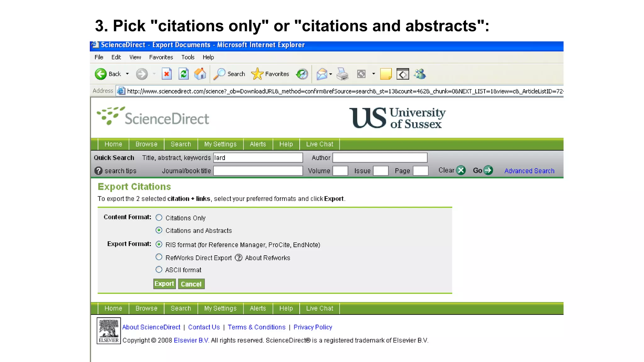Click the IE window title icon
The image size is (644, 362).
pos(95,45)
